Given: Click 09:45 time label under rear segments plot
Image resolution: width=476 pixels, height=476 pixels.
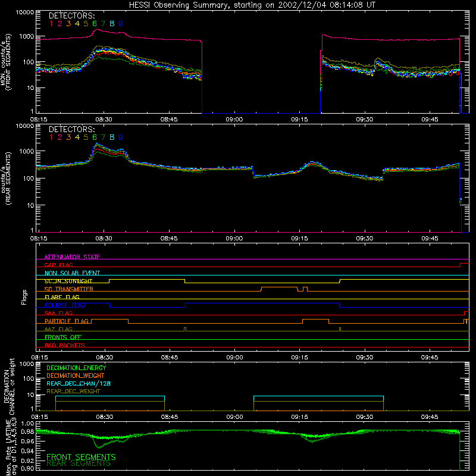Looking at the screenshot, I should click(x=430, y=239).
